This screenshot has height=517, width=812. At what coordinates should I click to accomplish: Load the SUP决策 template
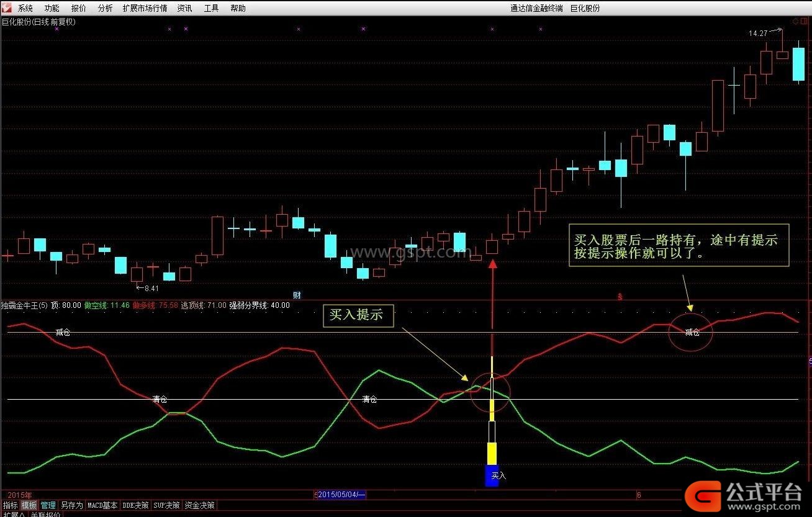pos(166,506)
